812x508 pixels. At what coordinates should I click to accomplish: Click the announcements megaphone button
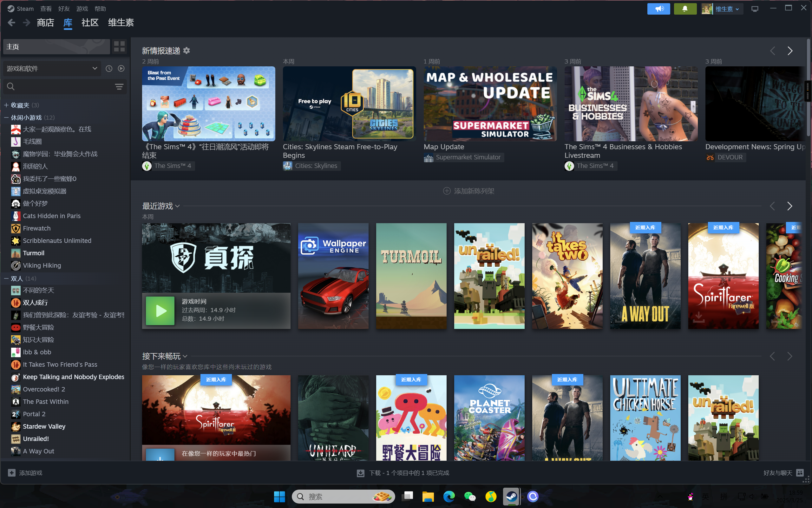tap(658, 9)
